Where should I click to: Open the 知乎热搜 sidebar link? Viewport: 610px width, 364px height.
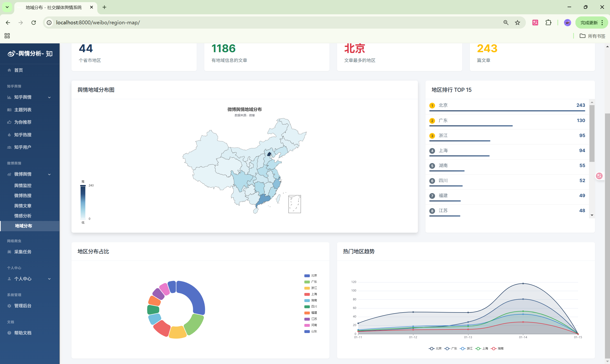point(23,135)
